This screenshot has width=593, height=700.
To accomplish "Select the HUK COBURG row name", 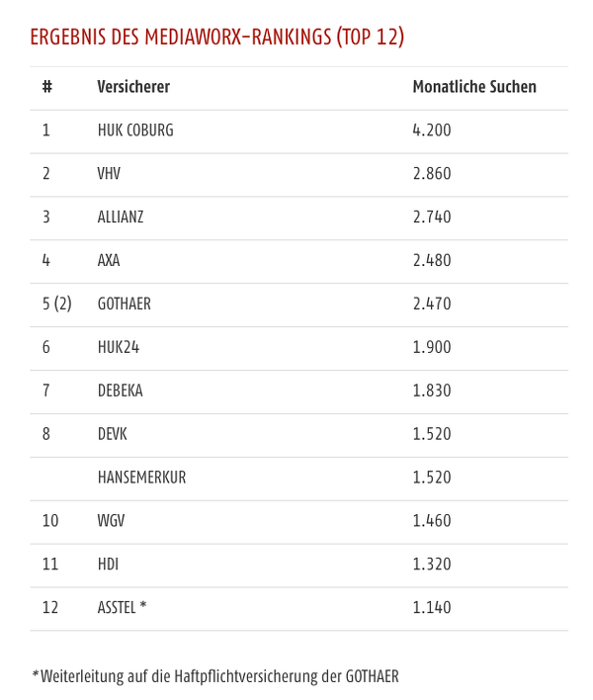I will (135, 130).
